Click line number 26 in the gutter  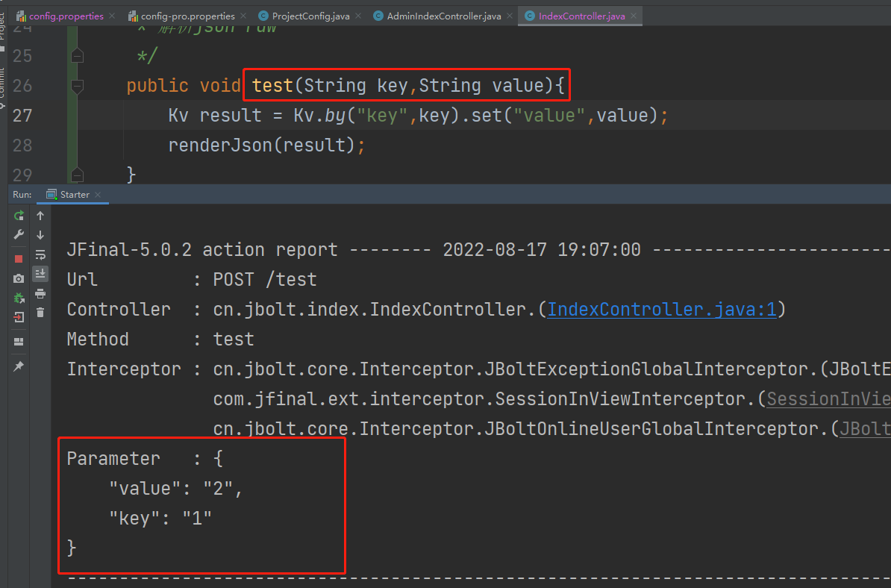click(22, 86)
